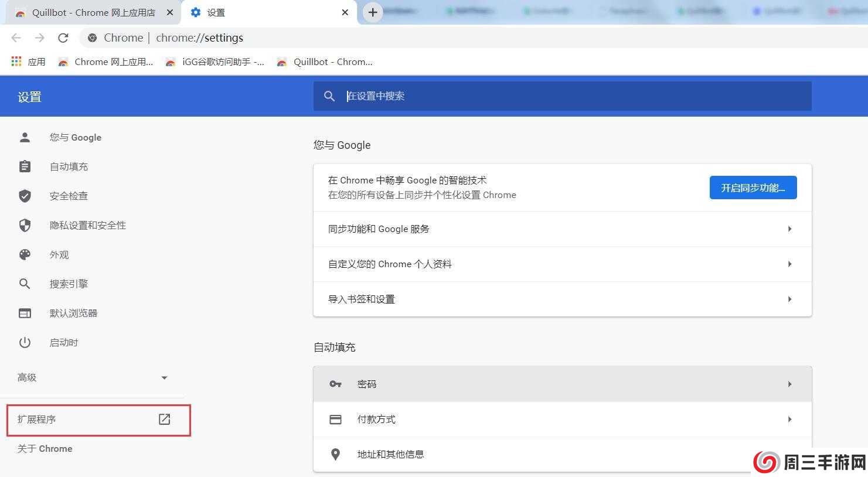Expand the 高级 advanced section arrow
This screenshot has width=868, height=477.
(164, 378)
